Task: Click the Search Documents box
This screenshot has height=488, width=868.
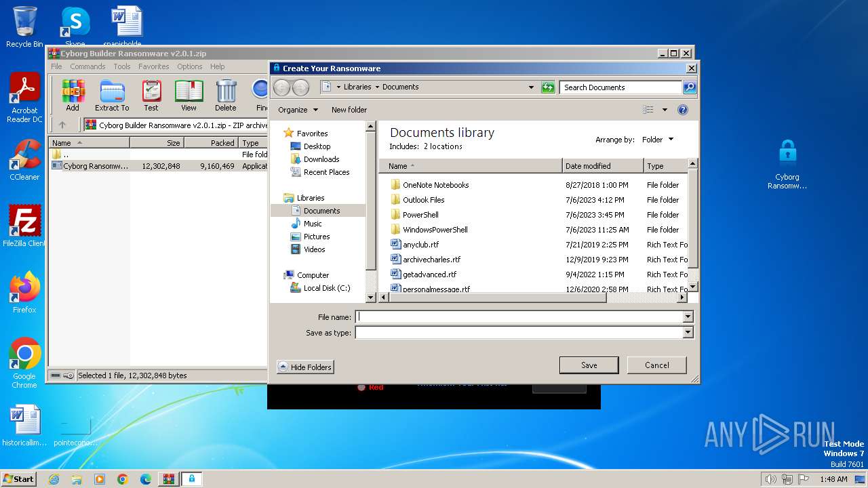Action: tap(621, 87)
